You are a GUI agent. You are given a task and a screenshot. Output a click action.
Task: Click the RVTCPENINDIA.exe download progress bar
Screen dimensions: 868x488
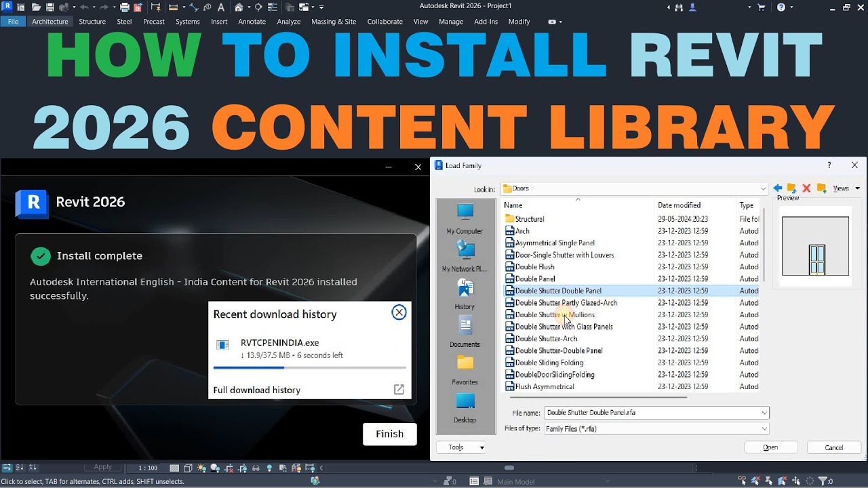pyautogui.click(x=310, y=367)
